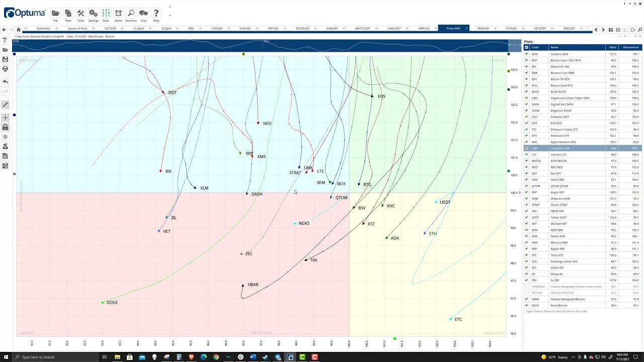
Task: Switch to the XMRUSD tab
Action: point(424,29)
